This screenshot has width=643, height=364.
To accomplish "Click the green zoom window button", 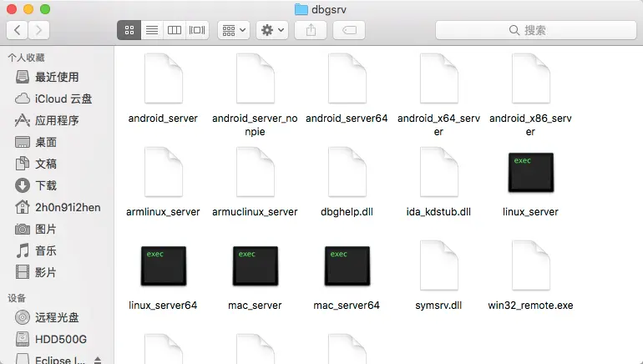I will click(45, 9).
